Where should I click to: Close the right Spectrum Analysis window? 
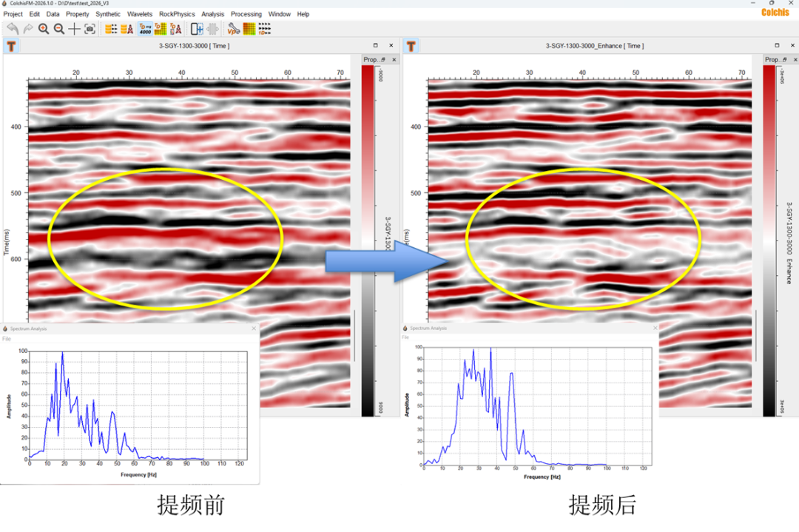point(654,328)
